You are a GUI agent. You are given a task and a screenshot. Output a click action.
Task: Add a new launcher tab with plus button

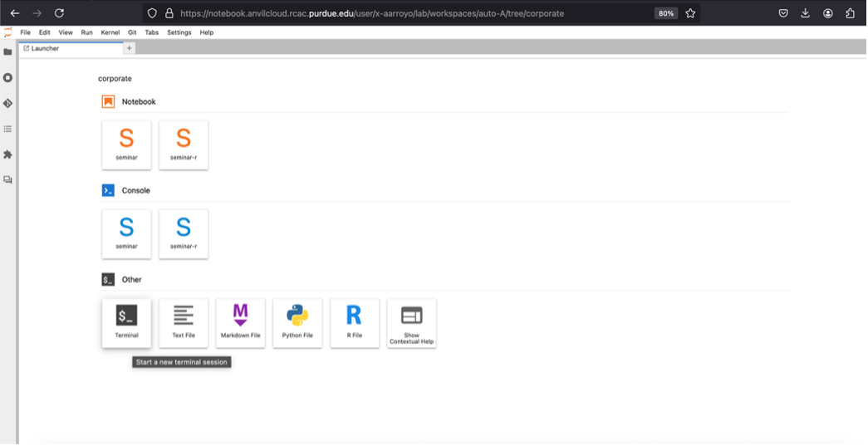pyautogui.click(x=129, y=48)
